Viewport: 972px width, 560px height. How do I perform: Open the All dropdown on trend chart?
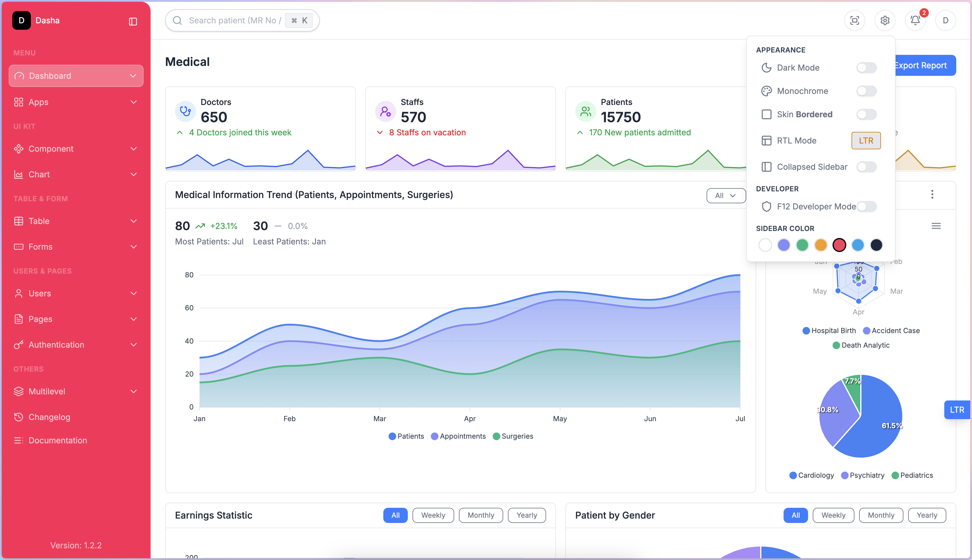click(x=725, y=196)
